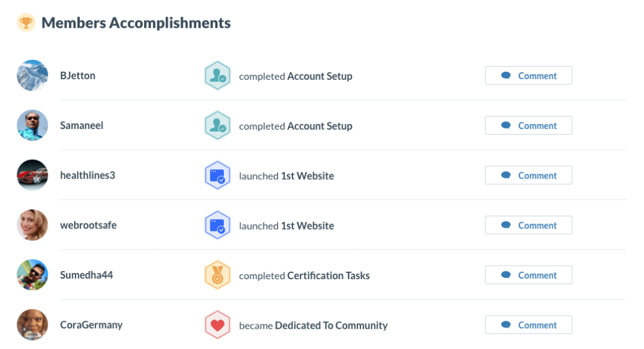Viewport: 644px width, 349px height.
Task: Open Samaneel's profile picture
Action: click(33, 125)
